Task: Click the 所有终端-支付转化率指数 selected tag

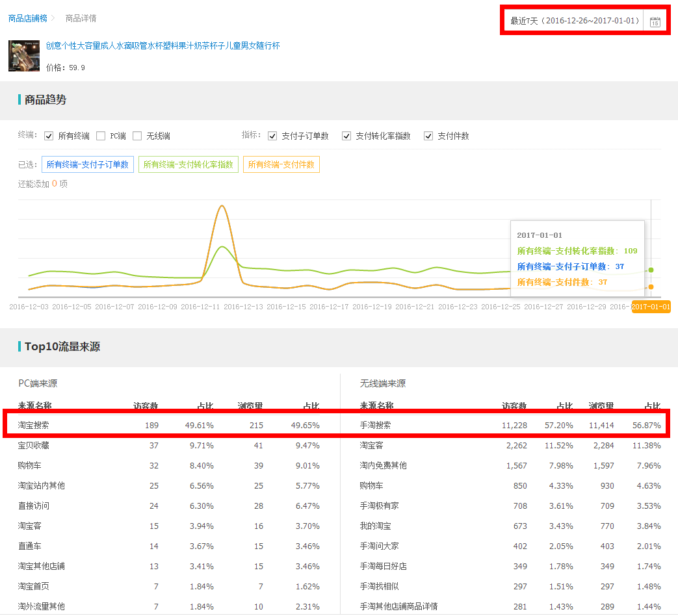Action: pos(189,165)
